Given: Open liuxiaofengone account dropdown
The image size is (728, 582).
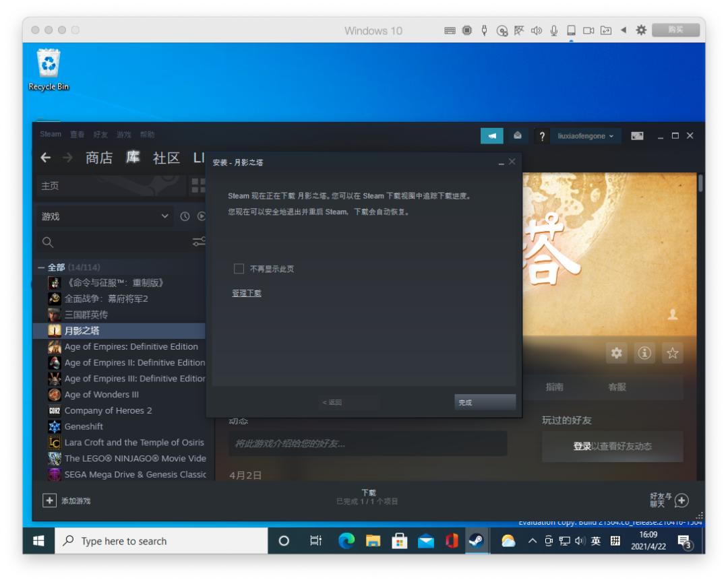Looking at the screenshot, I should [586, 136].
